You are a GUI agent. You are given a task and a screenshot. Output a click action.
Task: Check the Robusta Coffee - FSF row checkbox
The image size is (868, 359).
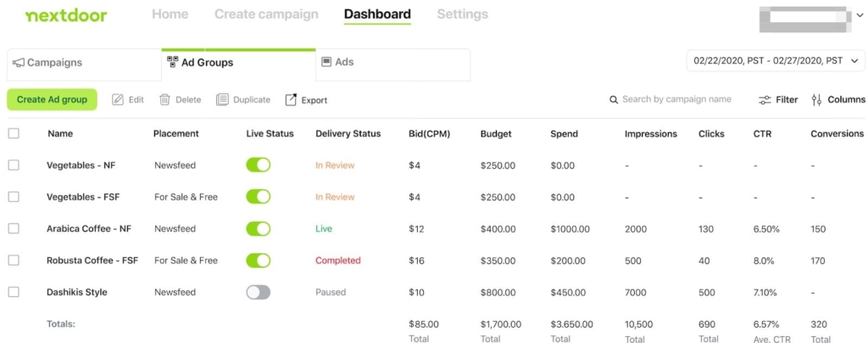14,260
